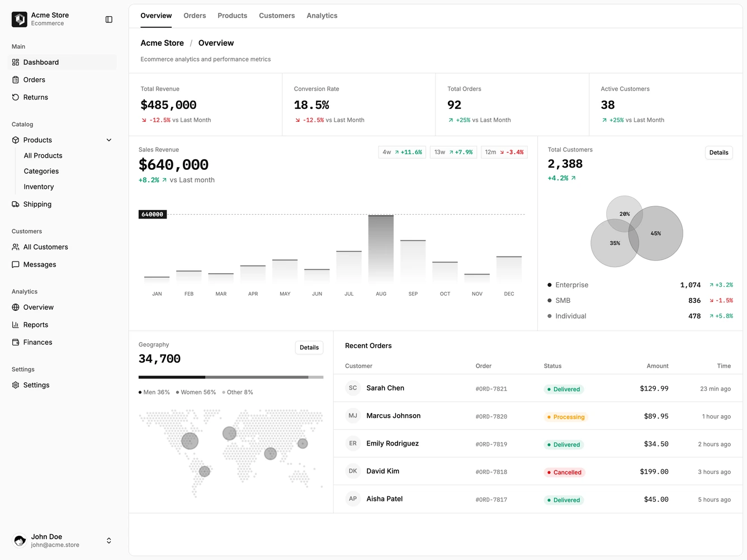Click the Returns arrow icon
The height and width of the screenshot is (560, 747).
[x=16, y=97]
